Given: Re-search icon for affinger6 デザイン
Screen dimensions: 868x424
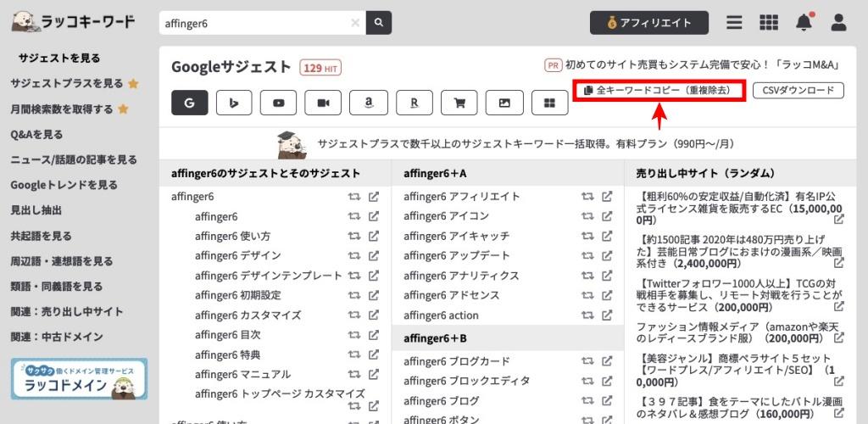Looking at the screenshot, I should coord(354,256).
